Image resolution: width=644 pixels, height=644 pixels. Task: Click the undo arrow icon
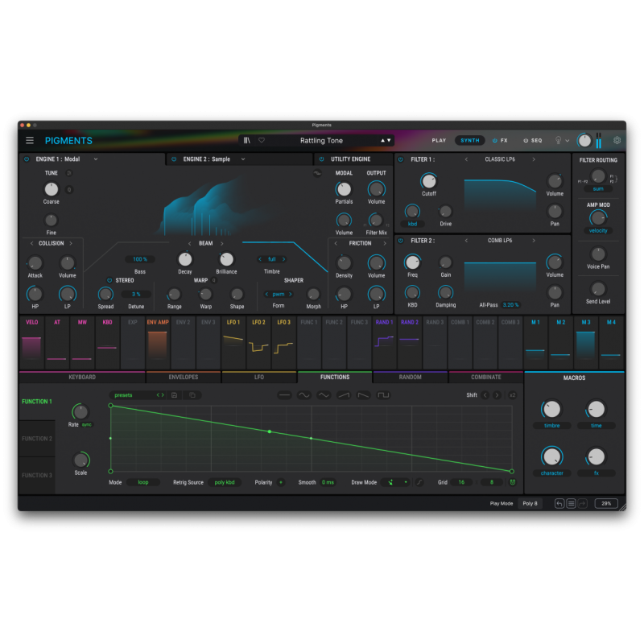(559, 503)
